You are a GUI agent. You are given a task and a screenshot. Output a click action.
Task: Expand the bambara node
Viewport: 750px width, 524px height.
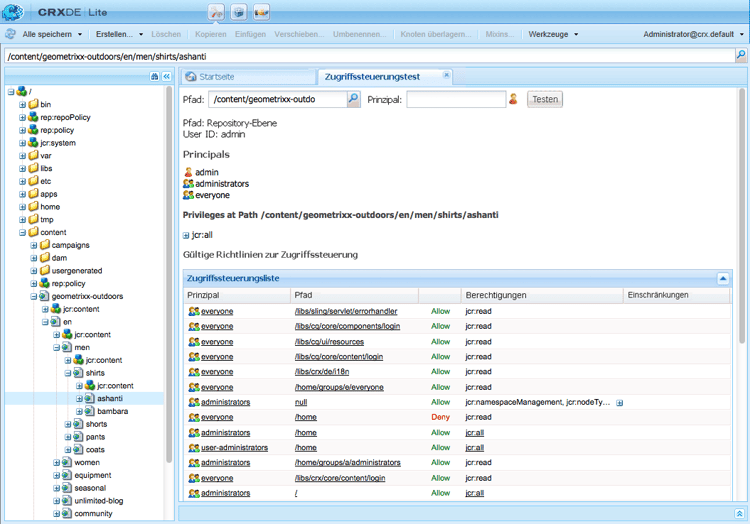point(79,411)
